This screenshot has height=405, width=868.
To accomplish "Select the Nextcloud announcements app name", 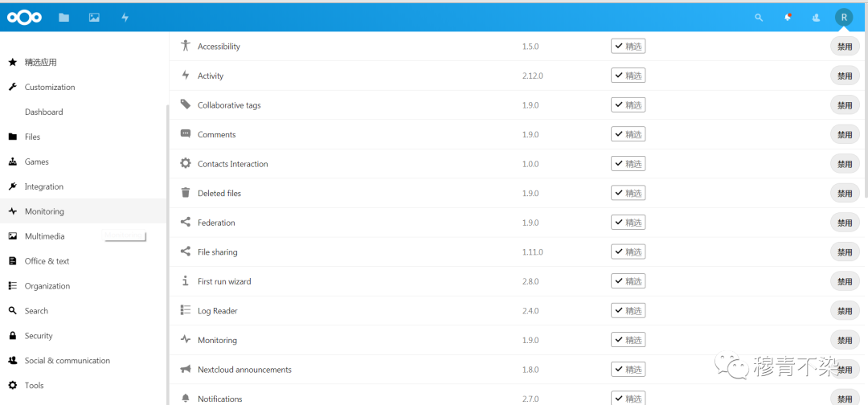I will point(244,370).
